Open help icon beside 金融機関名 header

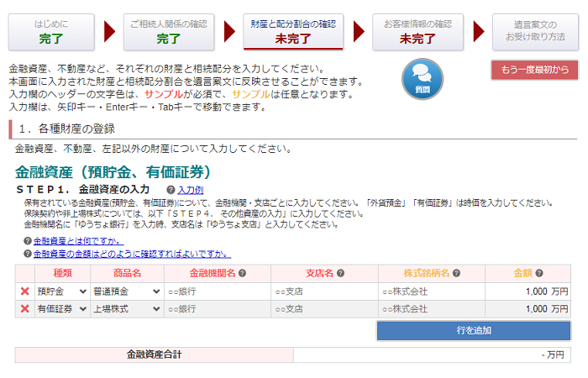click(x=242, y=273)
